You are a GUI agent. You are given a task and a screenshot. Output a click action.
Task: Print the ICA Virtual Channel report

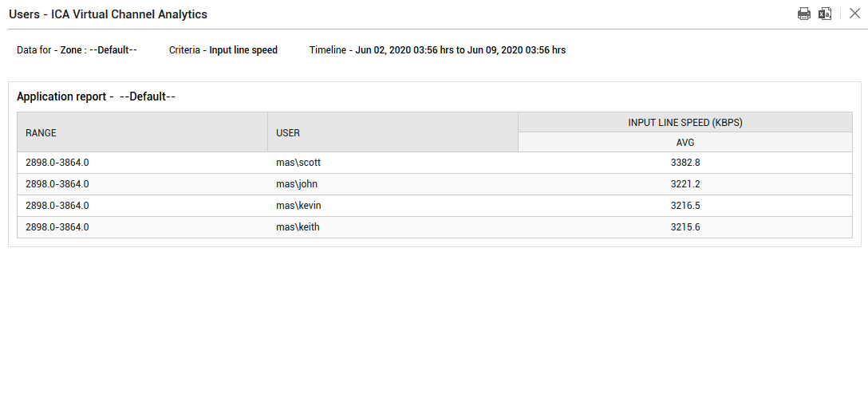click(804, 14)
